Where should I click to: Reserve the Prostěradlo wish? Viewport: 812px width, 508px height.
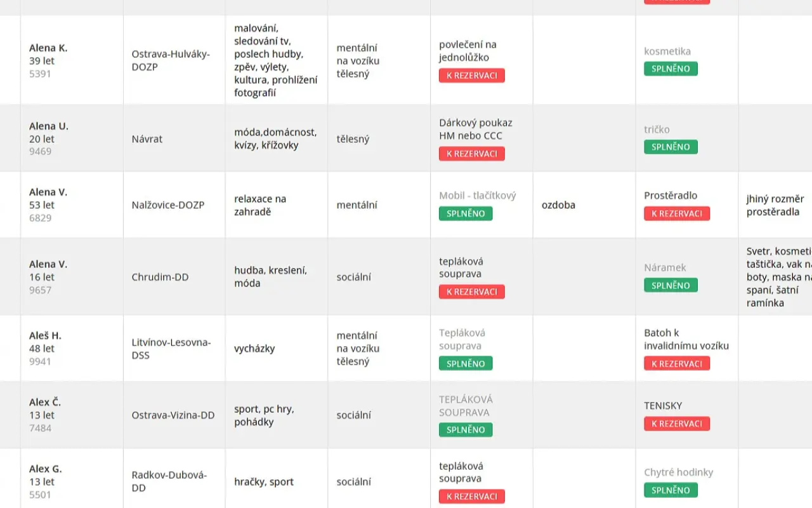pos(677,213)
